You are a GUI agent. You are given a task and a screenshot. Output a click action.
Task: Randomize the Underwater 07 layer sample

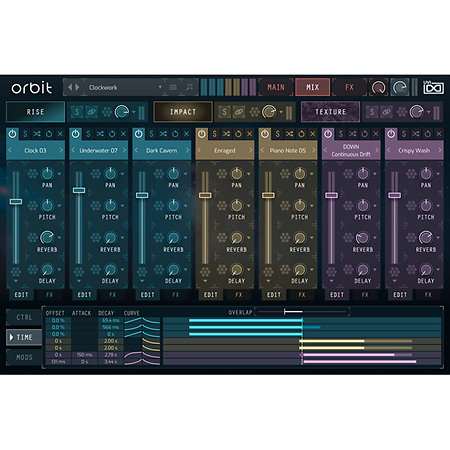[100, 134]
